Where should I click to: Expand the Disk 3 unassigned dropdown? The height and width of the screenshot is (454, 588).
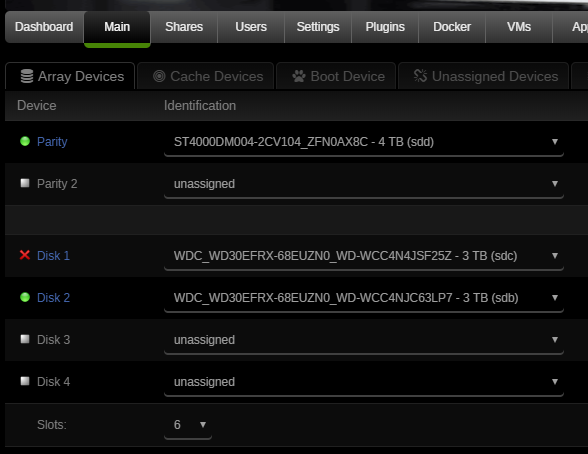click(364, 340)
